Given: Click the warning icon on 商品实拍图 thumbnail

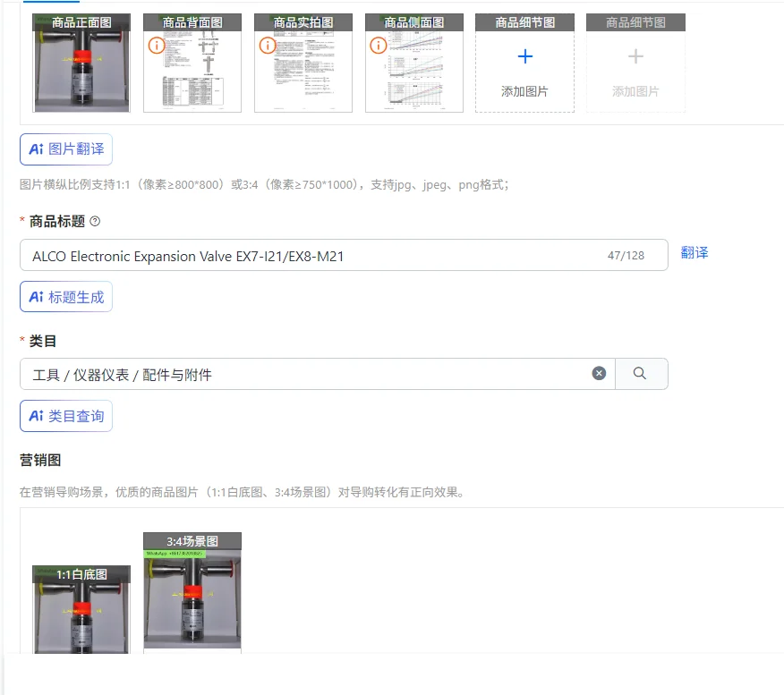Looking at the screenshot, I should [268, 46].
